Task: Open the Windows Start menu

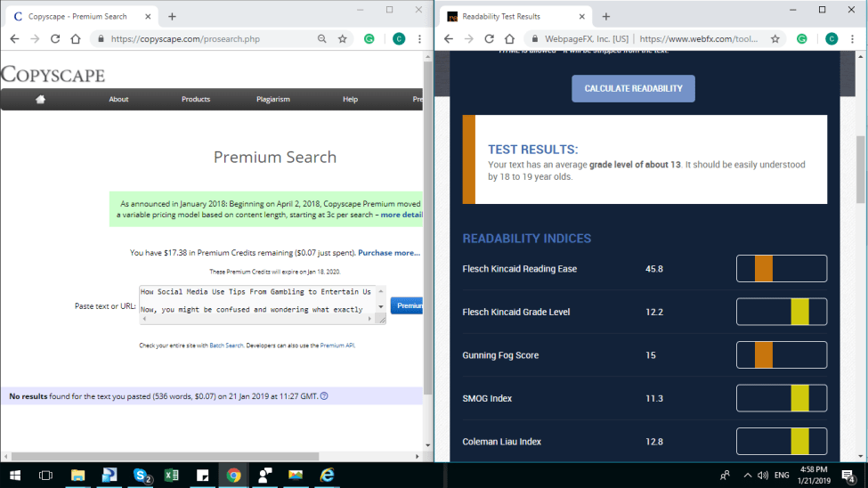Action: (x=15, y=476)
